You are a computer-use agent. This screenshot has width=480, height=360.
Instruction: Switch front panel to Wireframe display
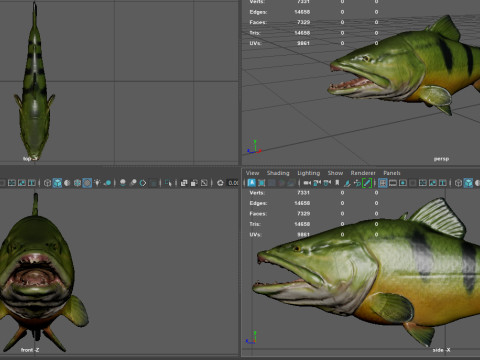47,183
